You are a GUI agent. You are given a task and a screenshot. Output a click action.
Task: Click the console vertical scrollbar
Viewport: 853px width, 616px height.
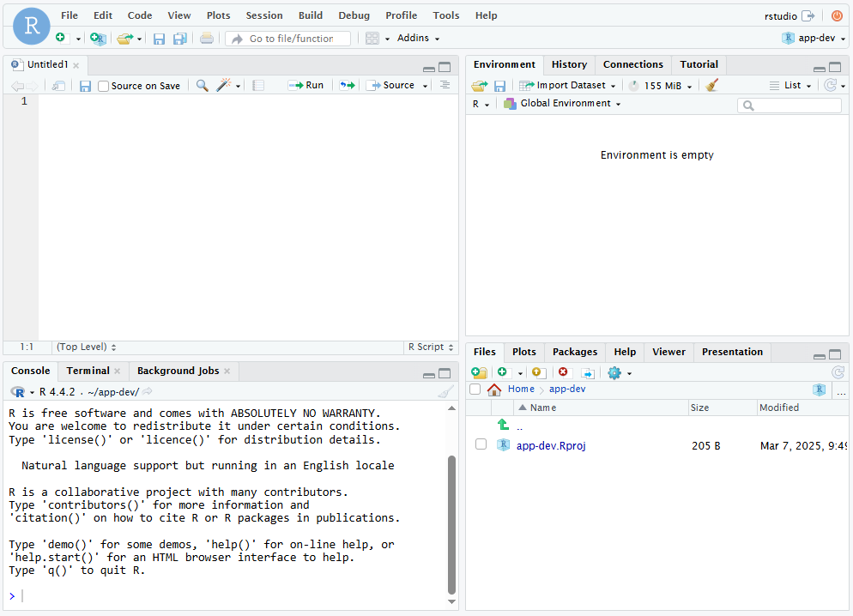pos(451,525)
